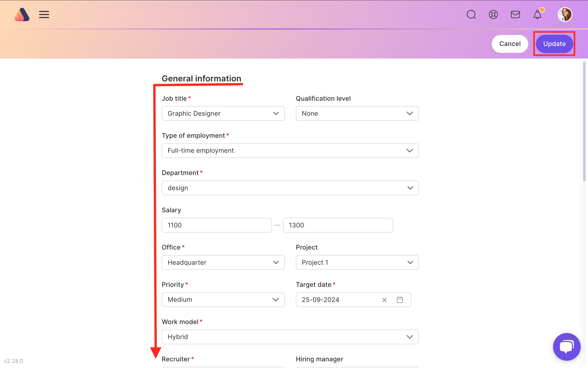Open the search icon in header
Screen dimensions: 588x368
[471, 14]
